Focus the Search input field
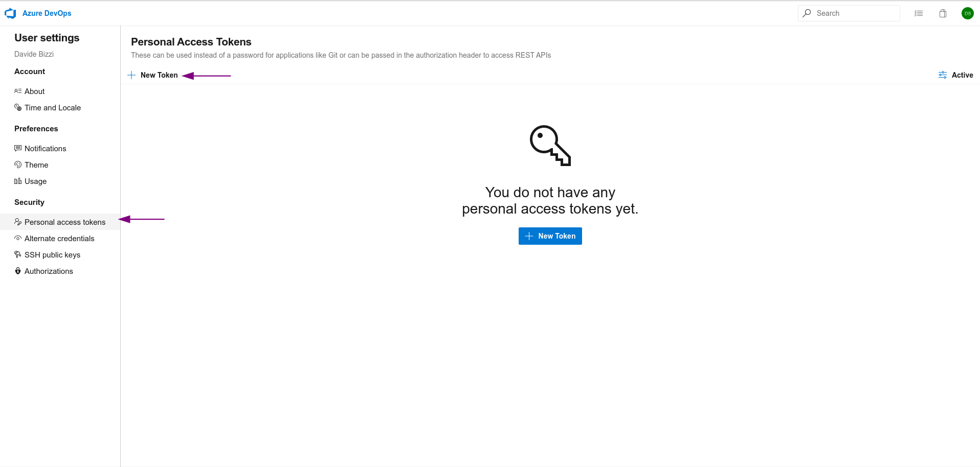 [849, 13]
